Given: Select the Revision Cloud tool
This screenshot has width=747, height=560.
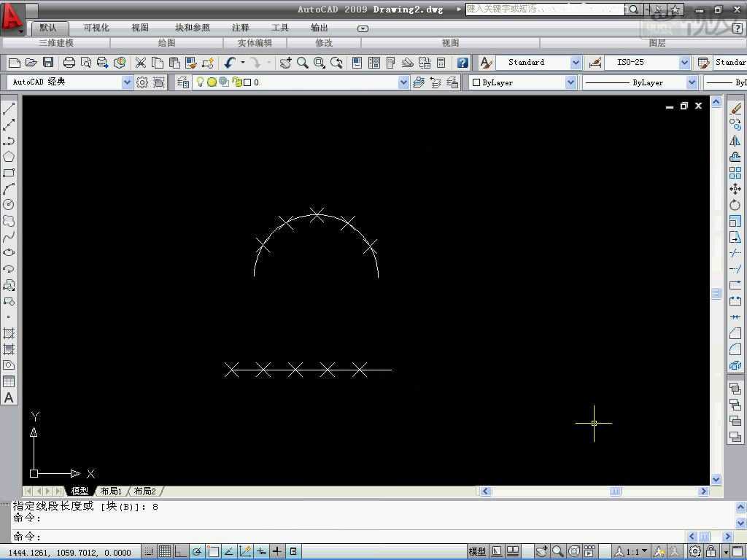Looking at the screenshot, I should 9,220.
